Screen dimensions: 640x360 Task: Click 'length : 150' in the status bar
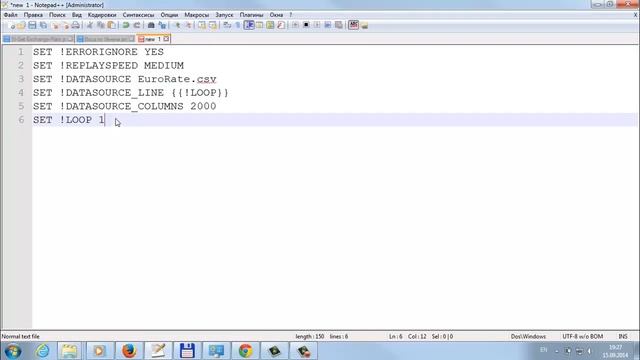point(310,336)
